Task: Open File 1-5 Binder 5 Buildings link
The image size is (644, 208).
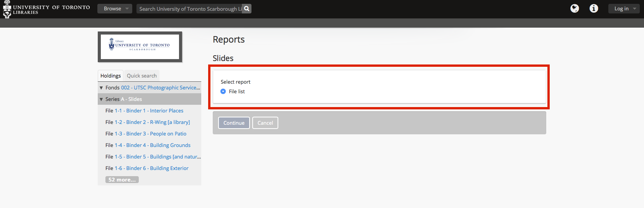Action: pyautogui.click(x=158, y=157)
